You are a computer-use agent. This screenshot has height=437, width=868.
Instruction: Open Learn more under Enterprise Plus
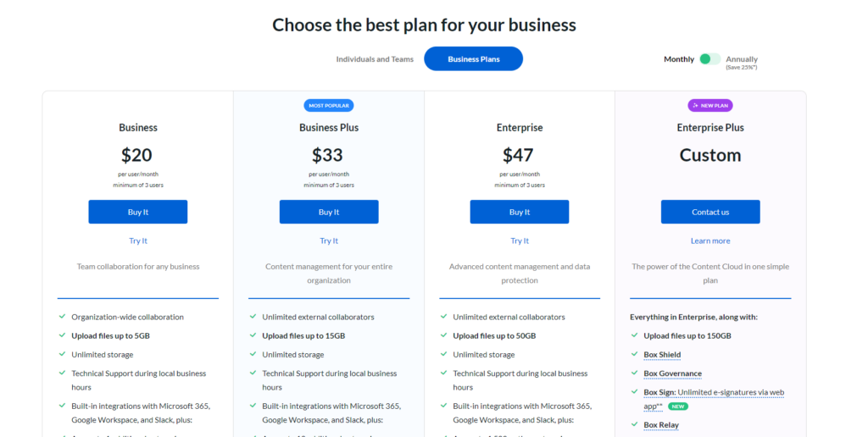click(710, 241)
